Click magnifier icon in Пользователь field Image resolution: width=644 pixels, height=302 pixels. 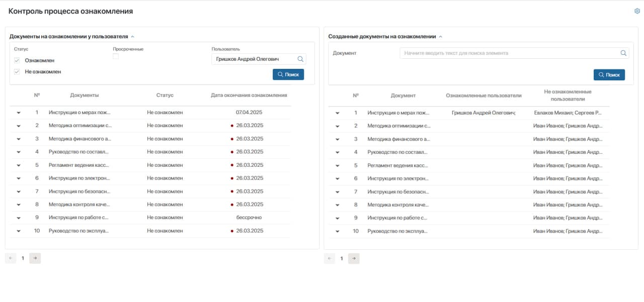(x=300, y=59)
